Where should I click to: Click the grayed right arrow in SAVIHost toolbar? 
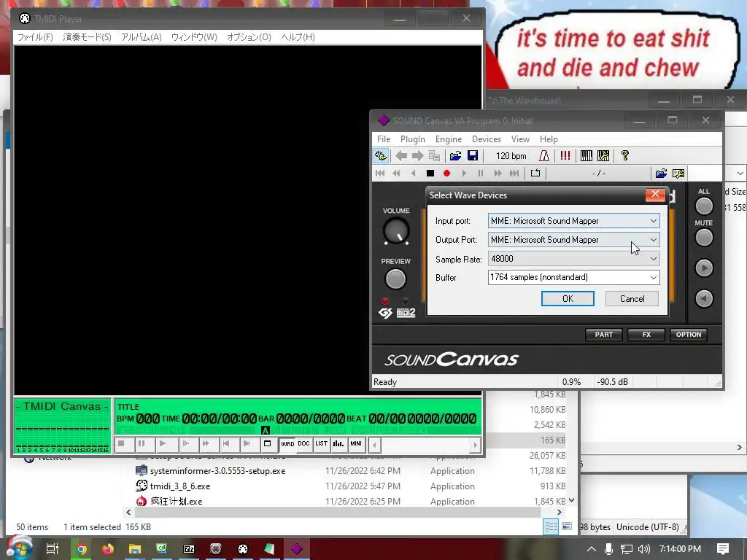418,156
